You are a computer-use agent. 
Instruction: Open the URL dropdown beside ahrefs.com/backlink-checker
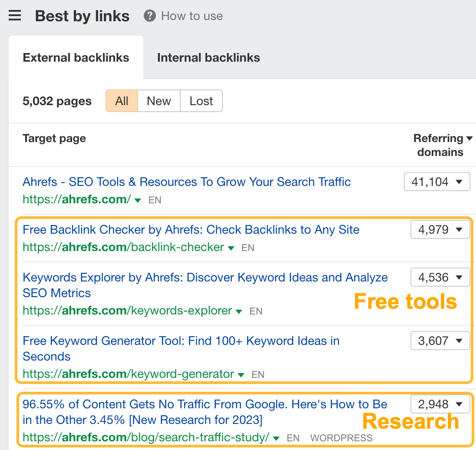(x=231, y=248)
